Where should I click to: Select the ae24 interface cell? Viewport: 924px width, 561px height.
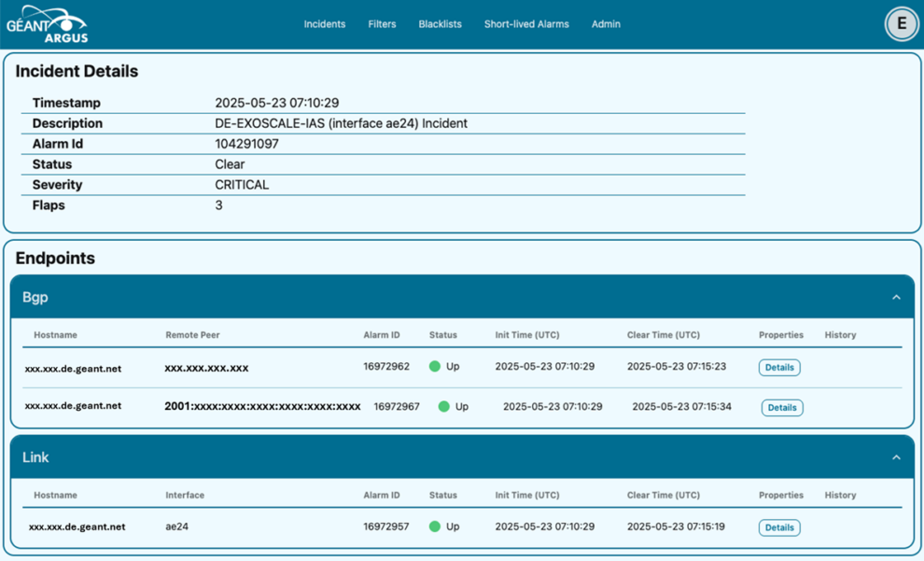point(176,526)
